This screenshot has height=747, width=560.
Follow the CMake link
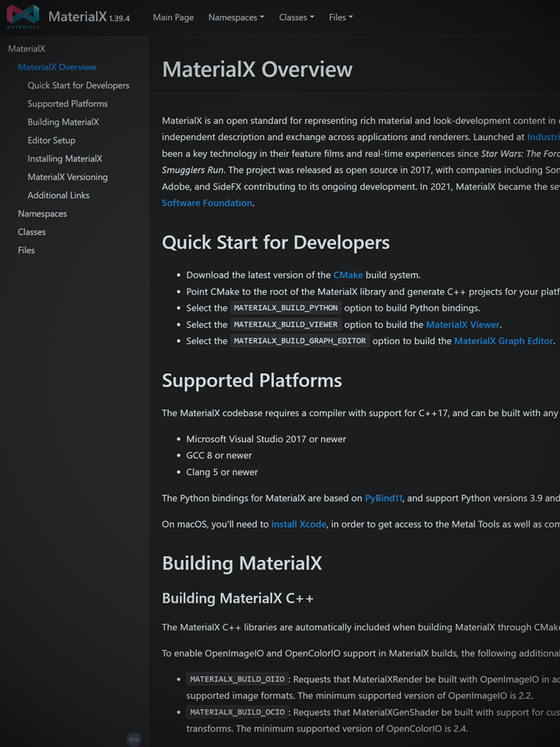tap(348, 275)
